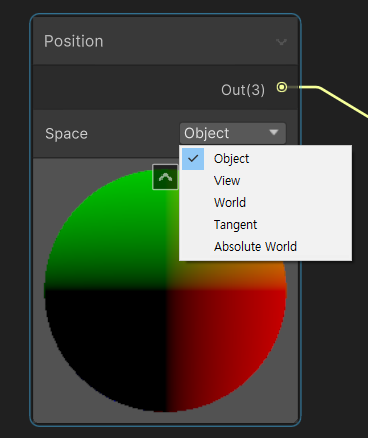Collapse the Position node with header chevron
This screenshot has width=368, height=438.
(x=282, y=42)
